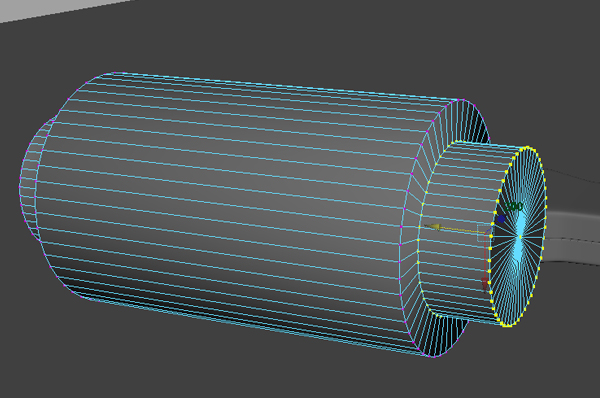Select the topmost yellow vertex on end cap
The height and width of the screenshot is (398, 600).
[528, 147]
